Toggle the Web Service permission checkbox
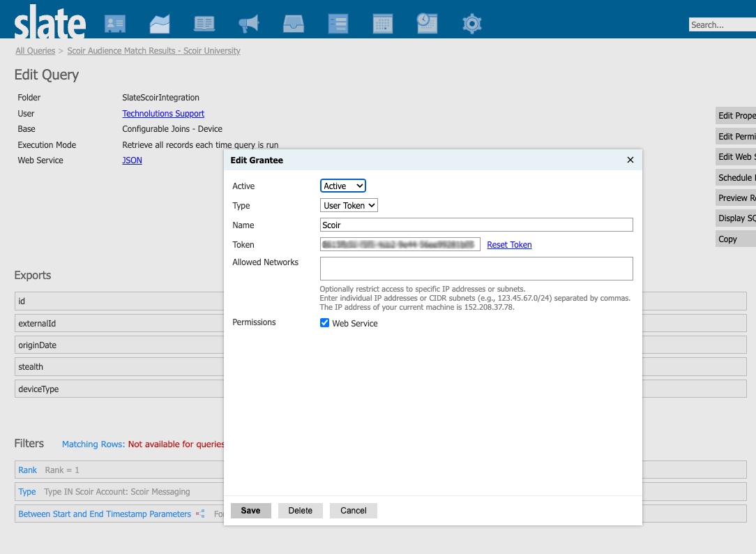 [x=324, y=323]
